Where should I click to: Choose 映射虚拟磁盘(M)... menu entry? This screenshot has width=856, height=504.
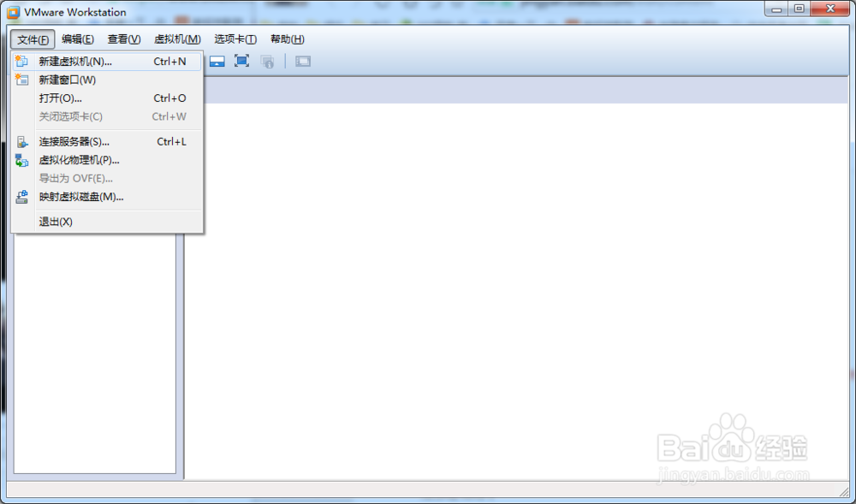[x=107, y=197]
